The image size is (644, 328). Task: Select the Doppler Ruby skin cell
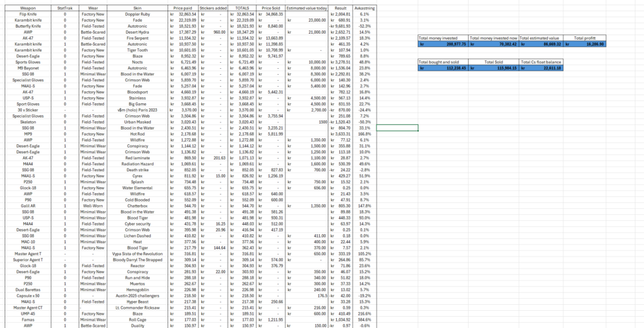[137, 13]
